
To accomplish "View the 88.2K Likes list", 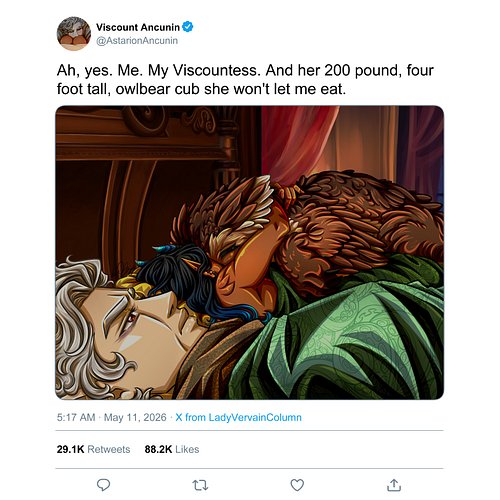I will [x=172, y=449].
